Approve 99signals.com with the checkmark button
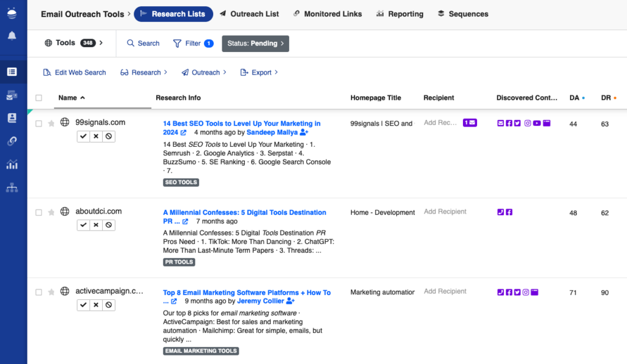The width and height of the screenshot is (627, 364). point(83,136)
